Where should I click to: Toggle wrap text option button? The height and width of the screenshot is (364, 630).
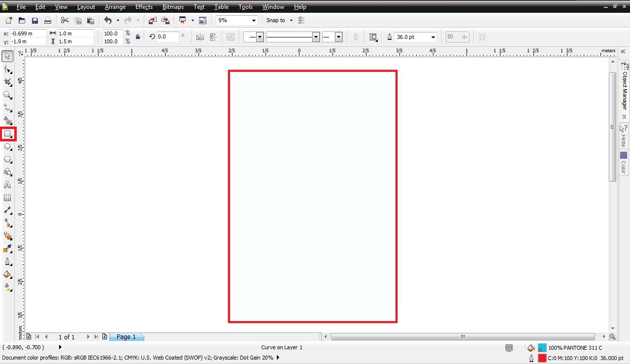point(373,37)
